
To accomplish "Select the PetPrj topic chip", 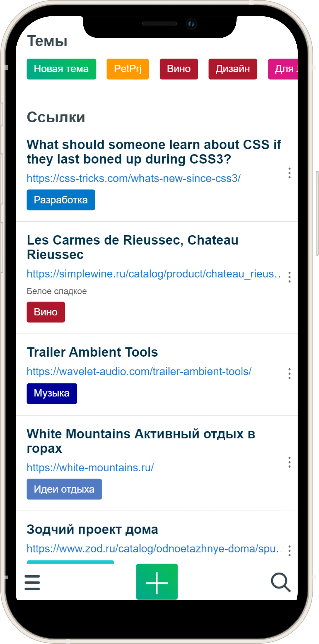I will 128,69.
